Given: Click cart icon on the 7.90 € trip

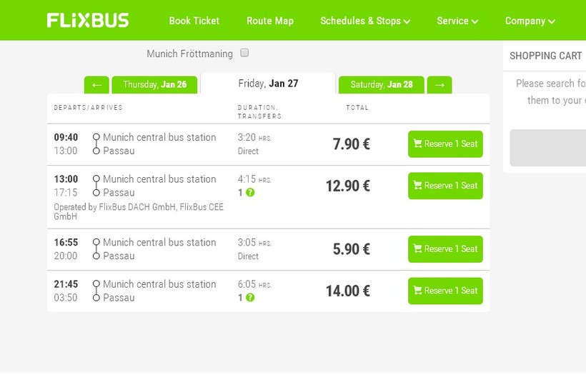Looking at the screenshot, I should (417, 144).
